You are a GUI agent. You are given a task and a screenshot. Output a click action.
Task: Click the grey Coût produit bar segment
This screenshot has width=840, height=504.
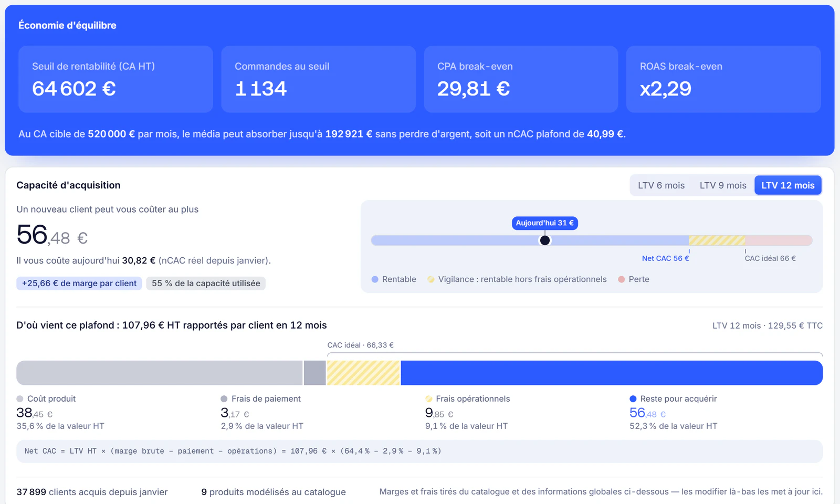click(x=160, y=373)
